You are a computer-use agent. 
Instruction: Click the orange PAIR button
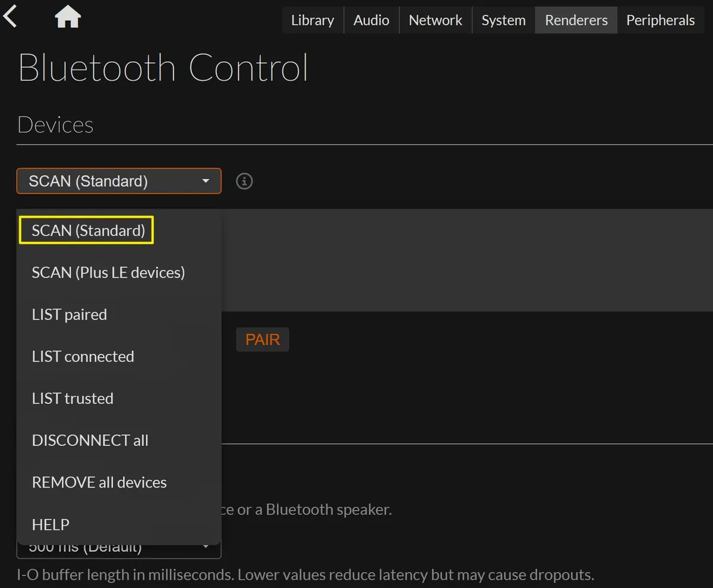point(263,340)
